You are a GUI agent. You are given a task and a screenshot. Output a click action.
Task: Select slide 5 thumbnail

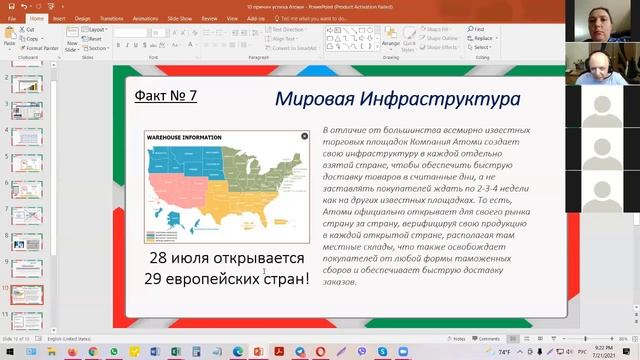tap(27, 163)
